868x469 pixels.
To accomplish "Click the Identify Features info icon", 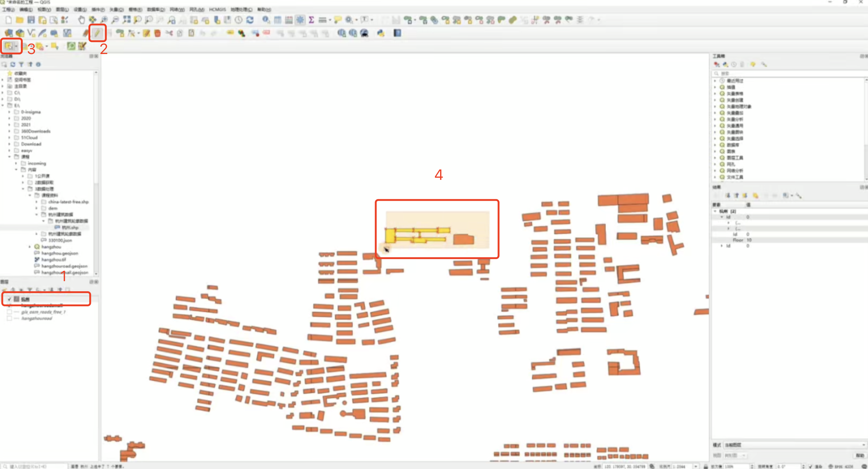I will [x=266, y=20].
